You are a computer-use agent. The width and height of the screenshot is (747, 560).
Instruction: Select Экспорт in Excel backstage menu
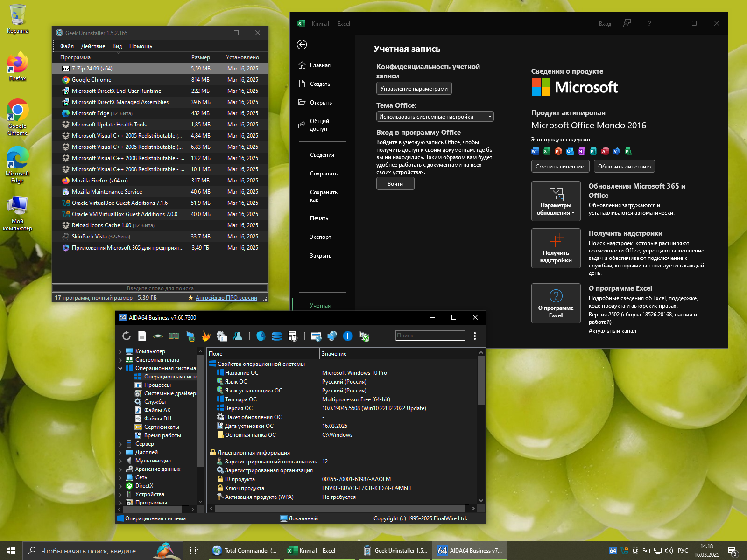click(x=320, y=237)
